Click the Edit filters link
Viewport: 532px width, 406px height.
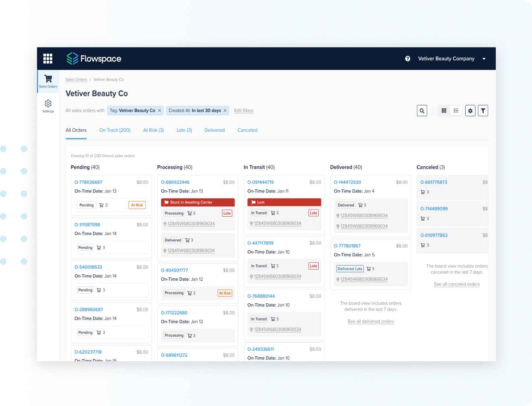[x=243, y=110]
